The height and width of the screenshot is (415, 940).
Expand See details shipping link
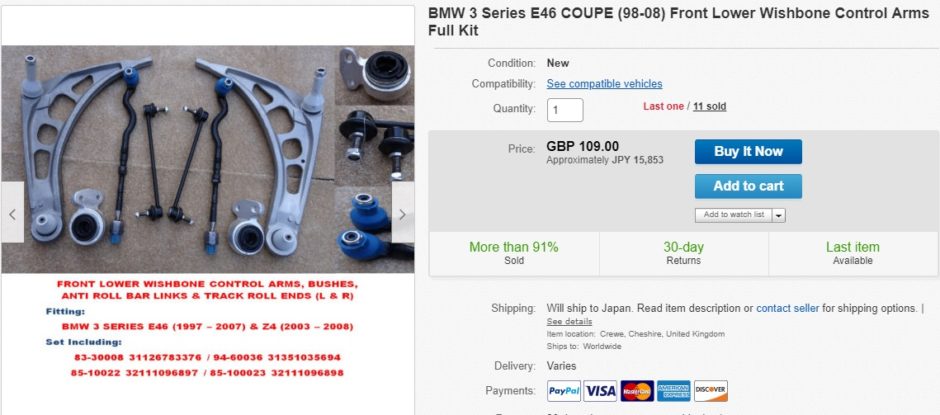pyautogui.click(x=569, y=321)
